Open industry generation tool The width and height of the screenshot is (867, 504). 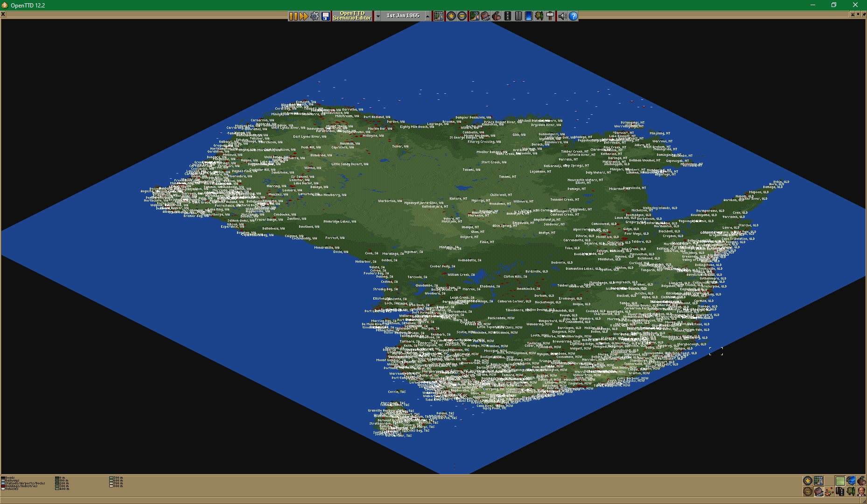click(x=496, y=16)
